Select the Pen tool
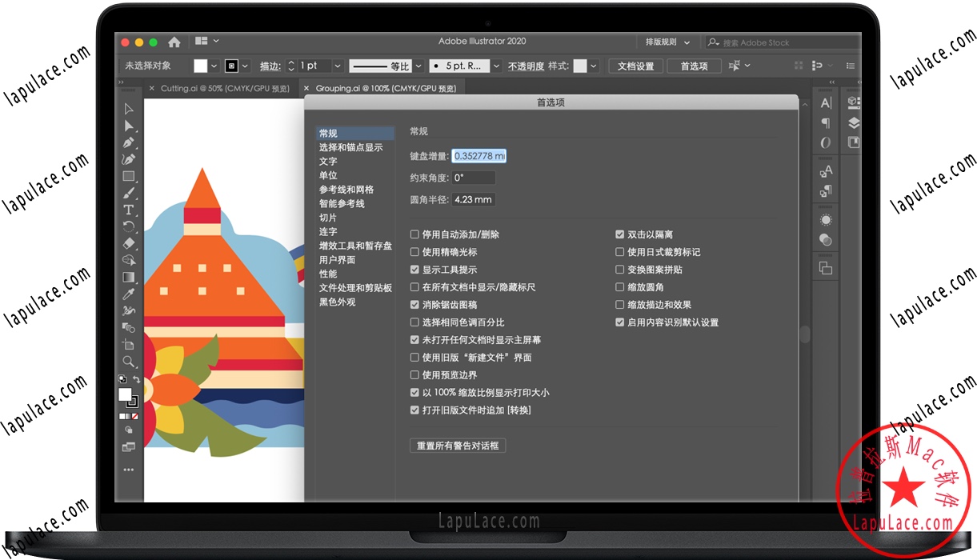Screen dimensions: 977x560 128,142
